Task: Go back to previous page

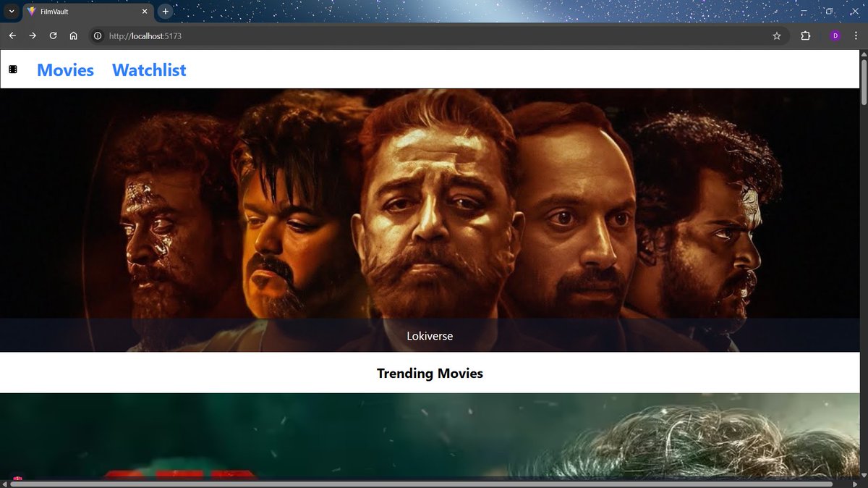Action: pyautogui.click(x=12, y=35)
